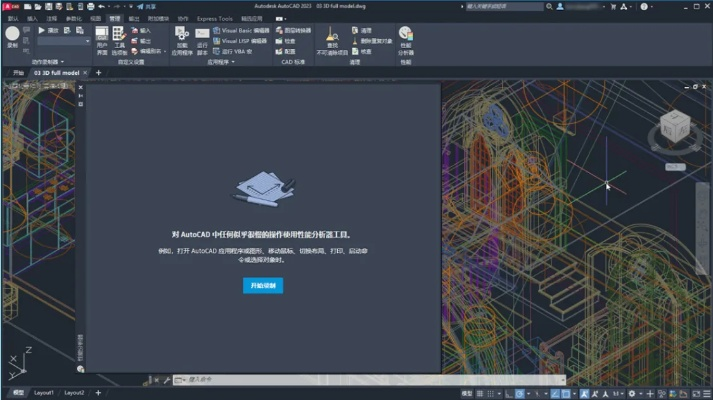Click the round 录制 record button
713x400 pixels.
(x=12, y=34)
